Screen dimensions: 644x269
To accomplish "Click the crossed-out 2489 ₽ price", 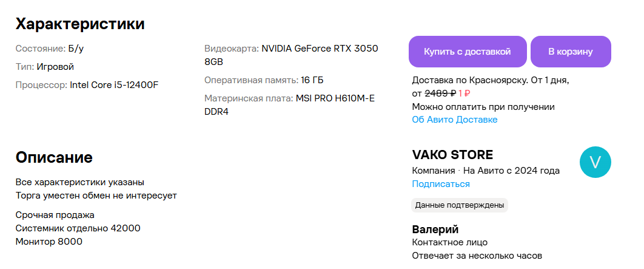I will (x=440, y=94).
